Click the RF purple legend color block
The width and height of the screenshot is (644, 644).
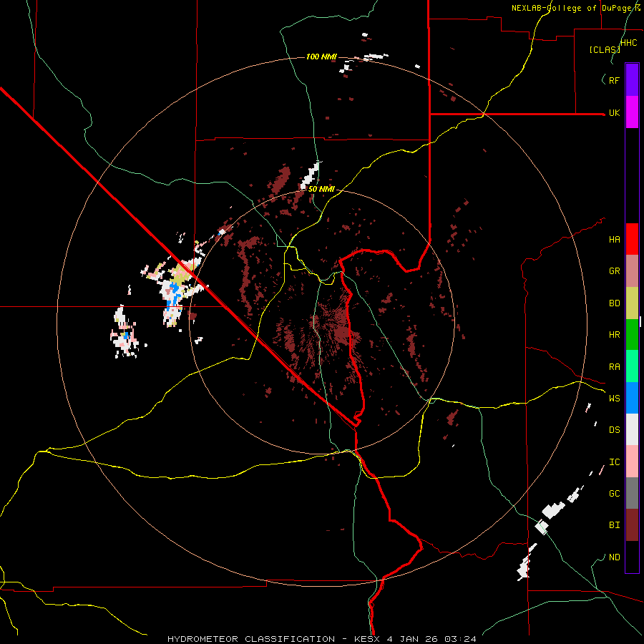pos(632,79)
